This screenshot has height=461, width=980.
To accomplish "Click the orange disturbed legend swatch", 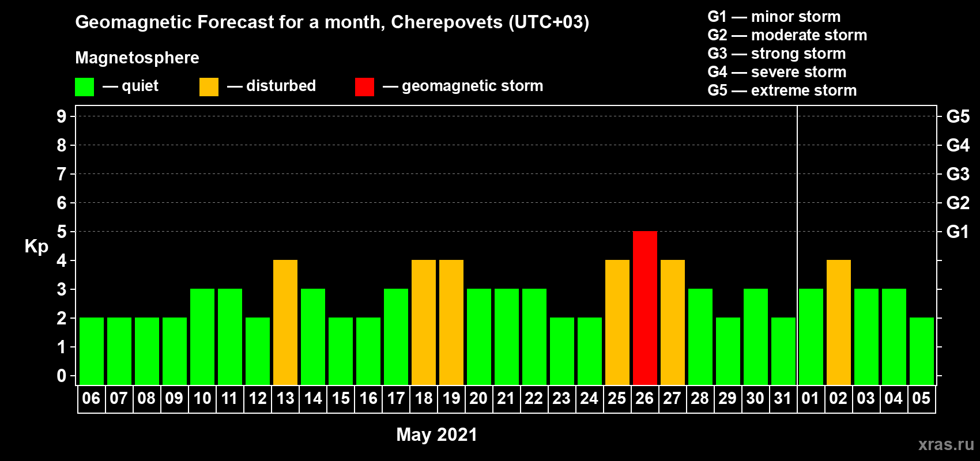I will [x=209, y=87].
